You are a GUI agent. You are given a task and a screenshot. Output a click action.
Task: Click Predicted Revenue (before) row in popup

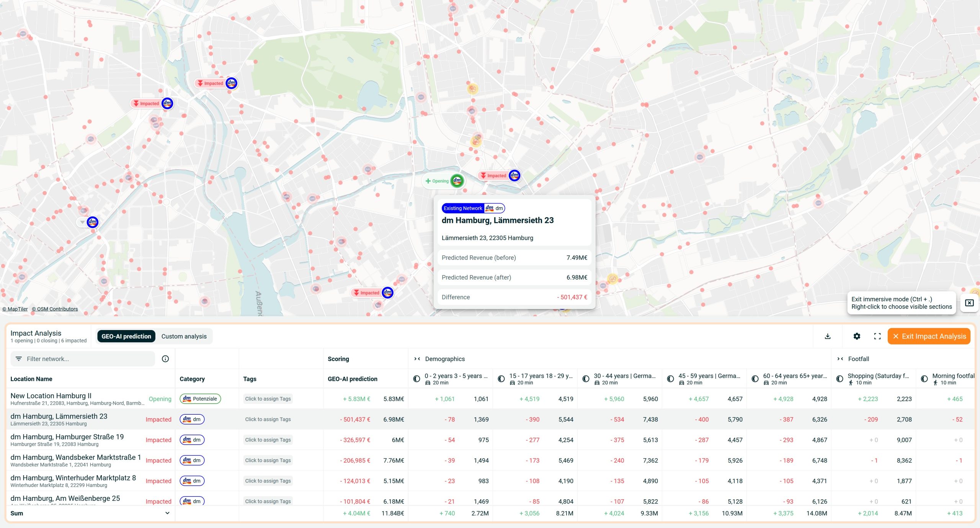[x=514, y=258]
